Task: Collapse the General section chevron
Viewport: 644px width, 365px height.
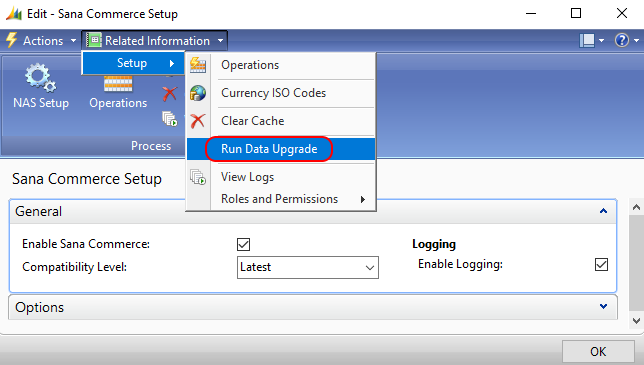Action: [x=603, y=211]
